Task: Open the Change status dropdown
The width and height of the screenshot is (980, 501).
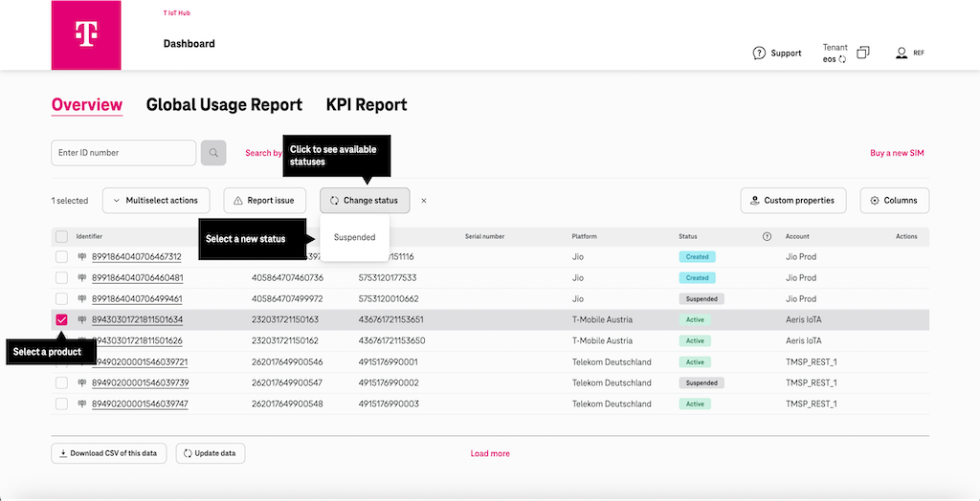Action: tap(365, 201)
